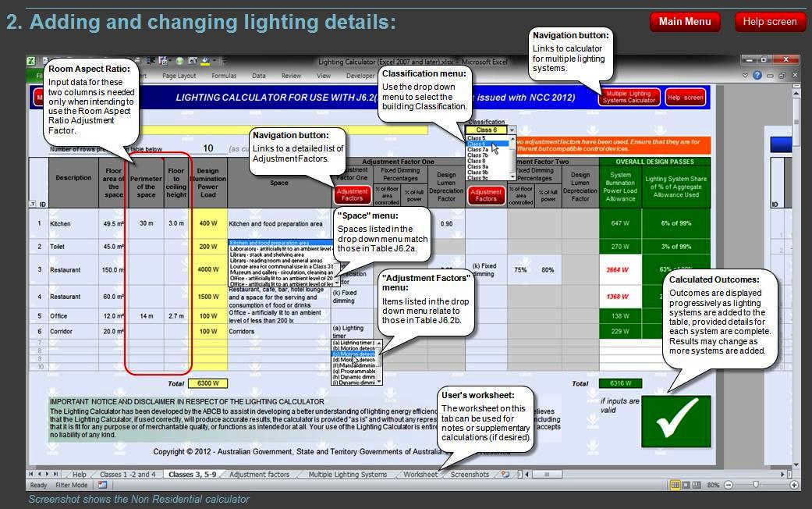This screenshot has height=509, width=812.
Task: Click the red Main Menu button
Action: (684, 22)
